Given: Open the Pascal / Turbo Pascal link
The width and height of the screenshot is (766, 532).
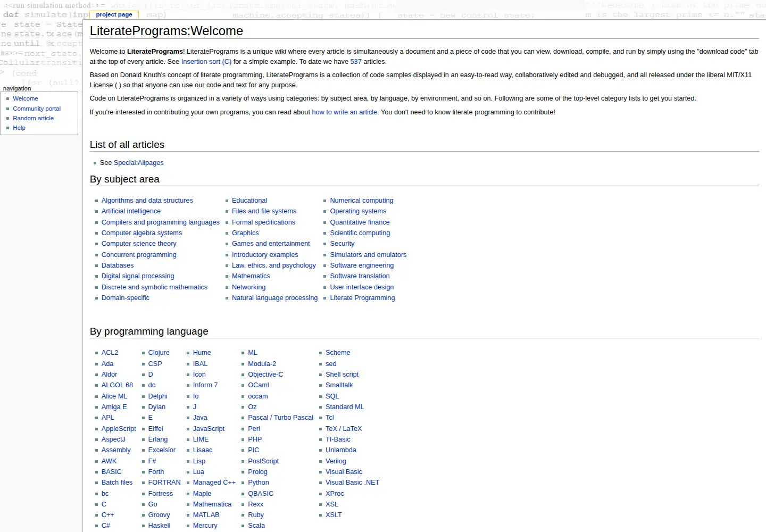Looking at the screenshot, I should click(280, 418).
